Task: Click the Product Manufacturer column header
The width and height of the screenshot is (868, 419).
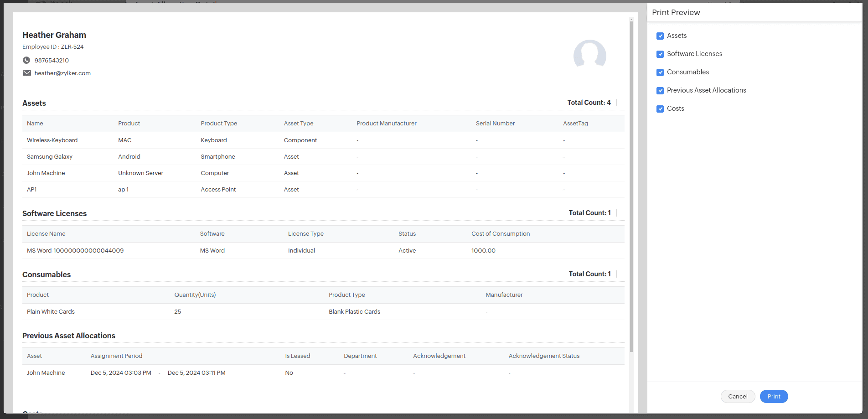Action: pos(387,123)
